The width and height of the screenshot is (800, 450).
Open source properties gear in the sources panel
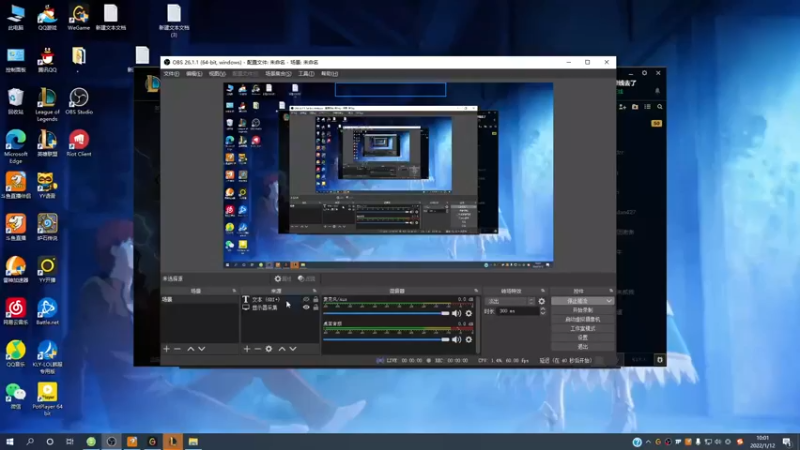pos(269,349)
